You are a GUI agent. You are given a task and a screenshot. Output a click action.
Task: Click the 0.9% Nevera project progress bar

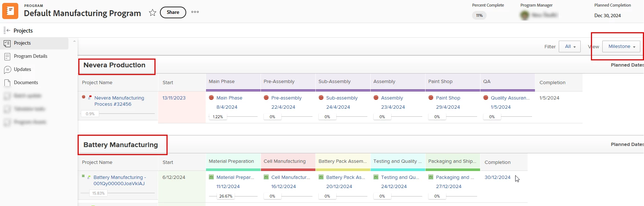tap(118, 114)
